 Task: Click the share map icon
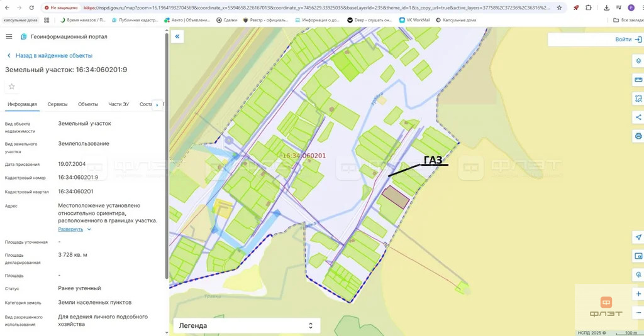coord(638,117)
